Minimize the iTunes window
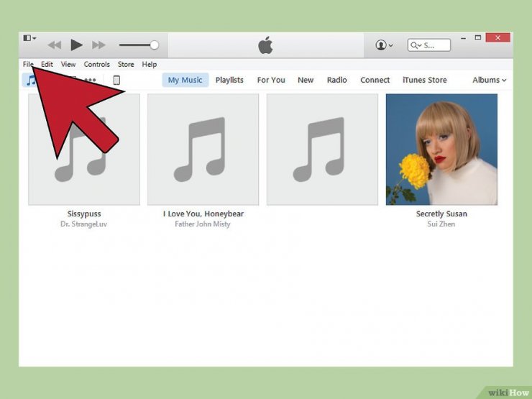 pyautogui.click(x=463, y=38)
